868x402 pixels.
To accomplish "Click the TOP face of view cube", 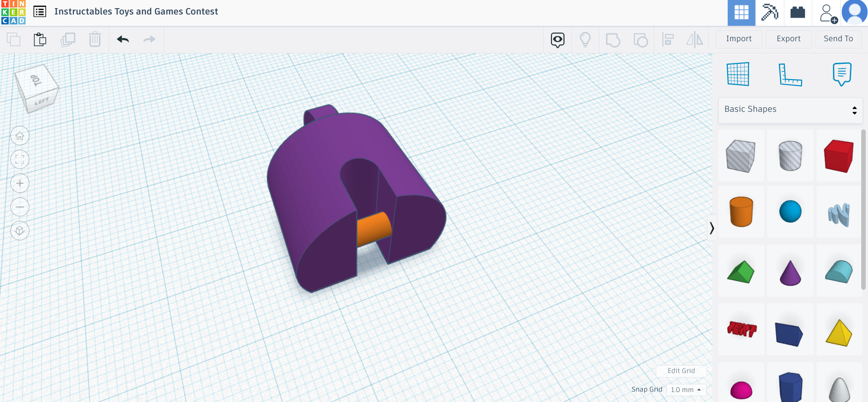I will coord(36,80).
